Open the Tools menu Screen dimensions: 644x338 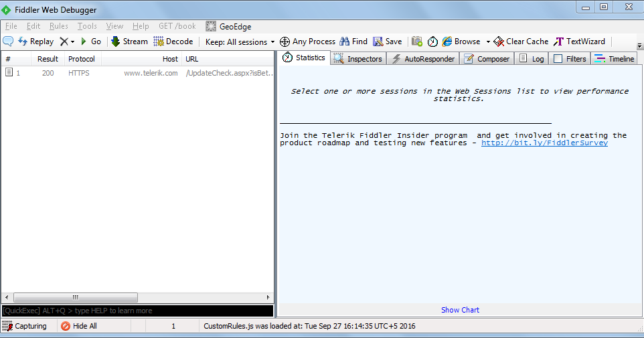[x=87, y=26]
